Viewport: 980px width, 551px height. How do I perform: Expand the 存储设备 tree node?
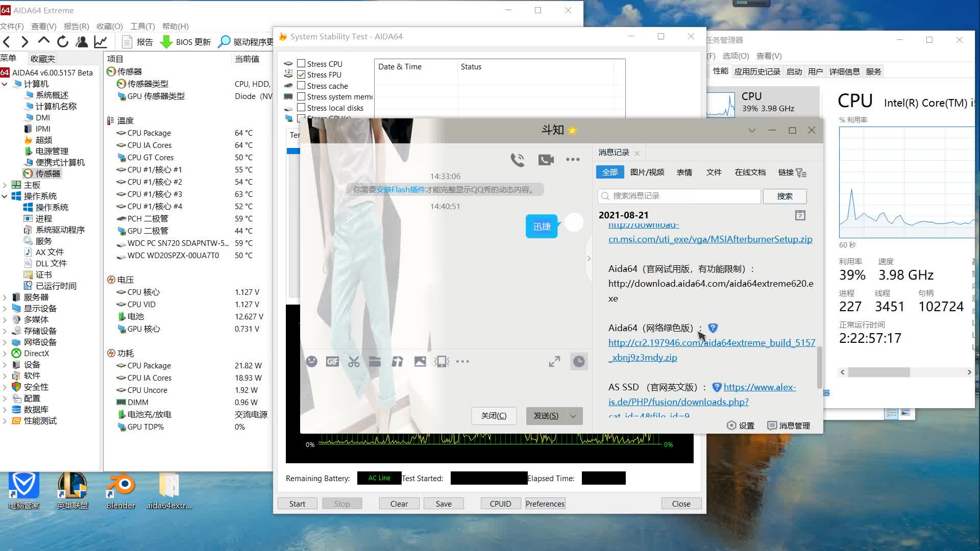click(x=5, y=331)
